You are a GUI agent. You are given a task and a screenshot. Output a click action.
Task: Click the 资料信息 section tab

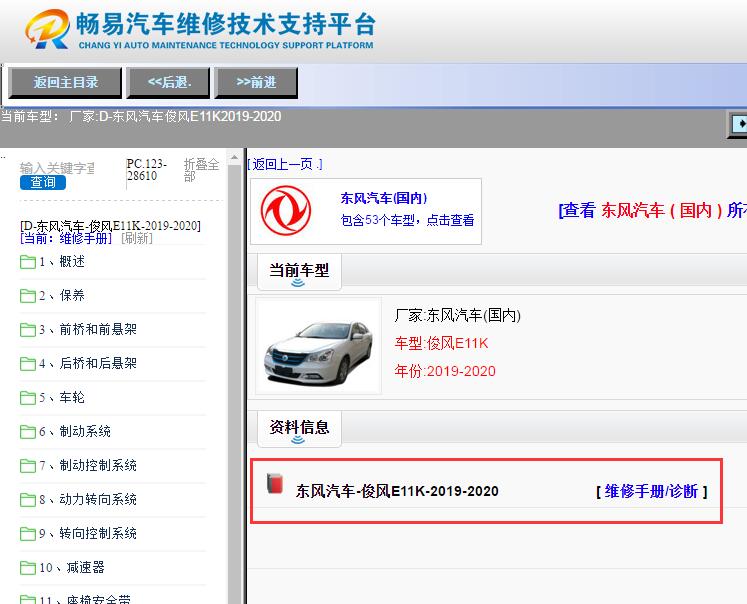coord(299,428)
